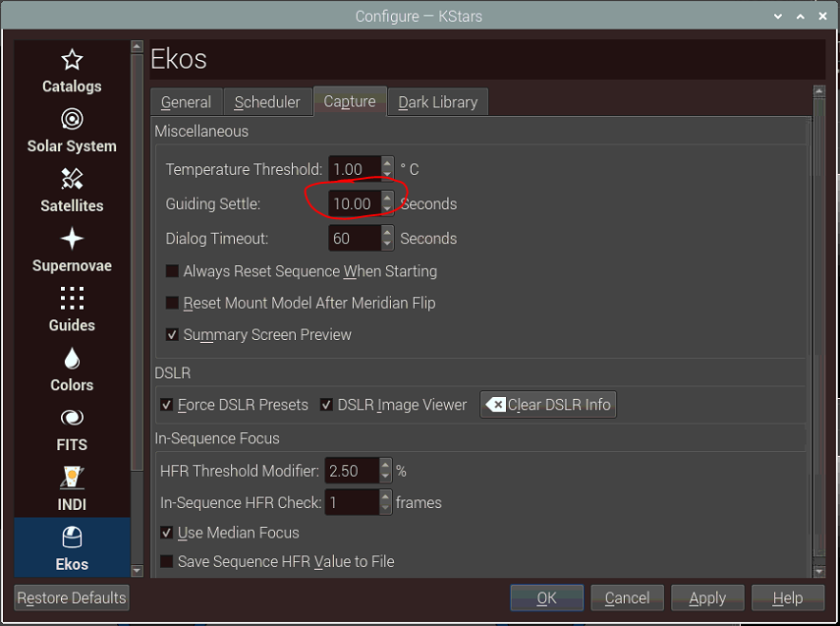Open the Guides settings page

[x=72, y=310]
